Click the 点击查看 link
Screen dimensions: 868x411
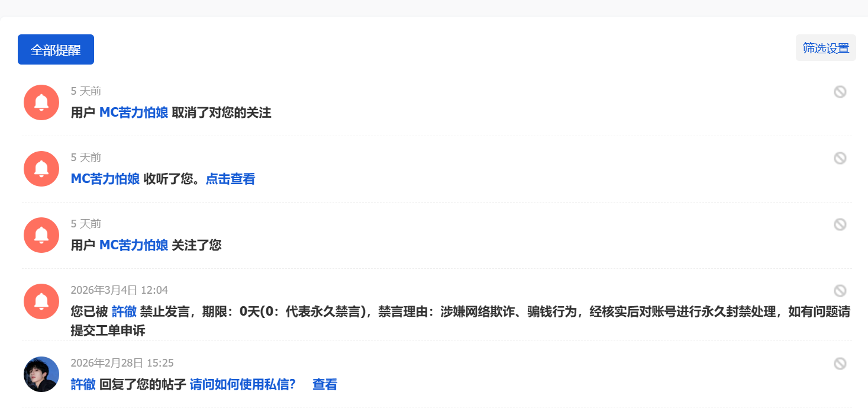coord(230,179)
